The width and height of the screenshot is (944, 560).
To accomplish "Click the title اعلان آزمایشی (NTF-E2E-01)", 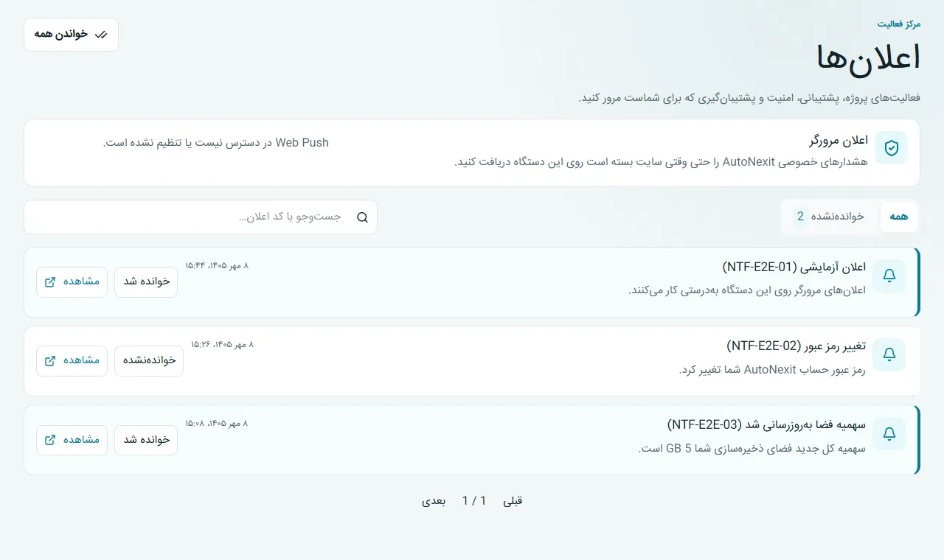I will pos(794,267).
